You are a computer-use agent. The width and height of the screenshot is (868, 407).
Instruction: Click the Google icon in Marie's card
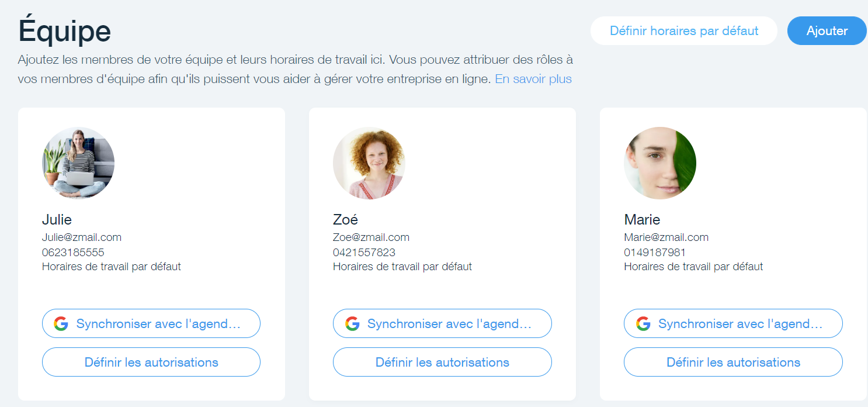click(643, 324)
